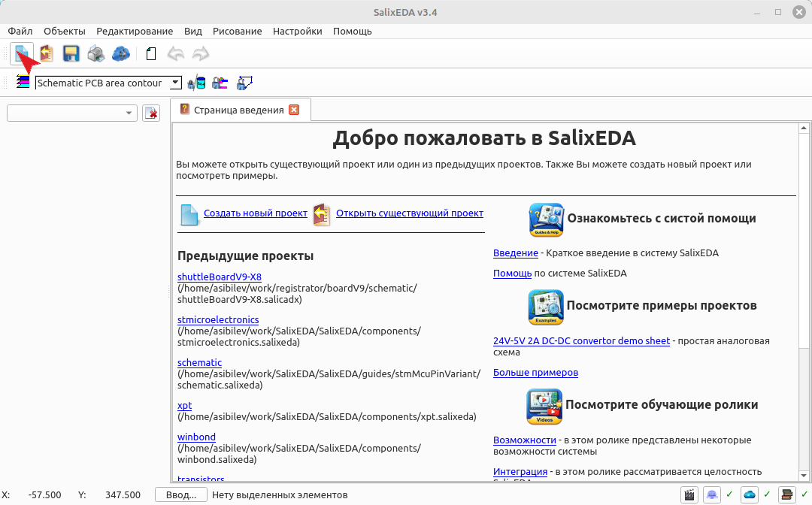Open recent project xpt
The image size is (812, 505).
point(184,405)
